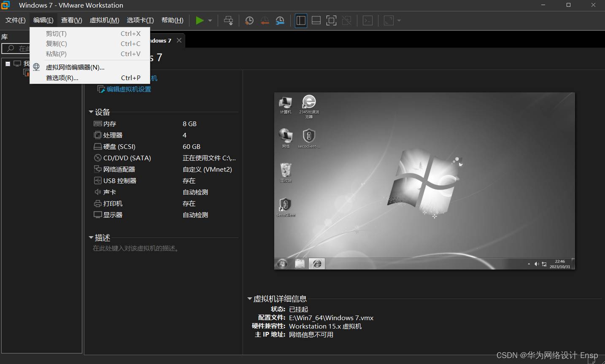Open the stretch mode dropdown arrow

399,20
